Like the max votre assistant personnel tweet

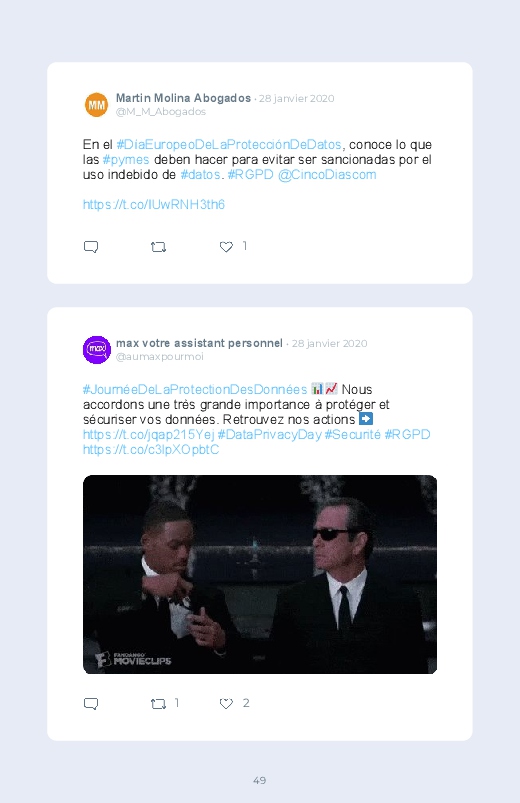(x=226, y=704)
